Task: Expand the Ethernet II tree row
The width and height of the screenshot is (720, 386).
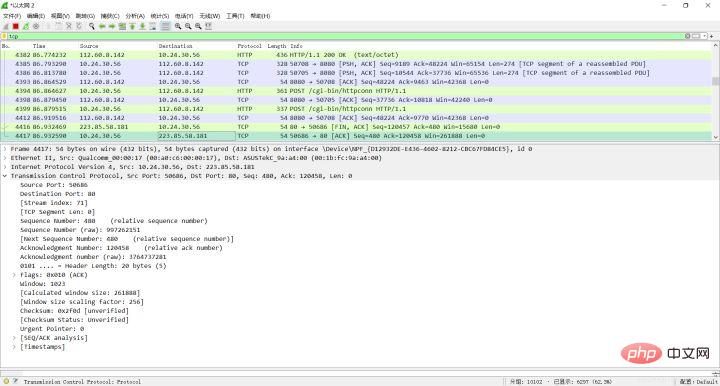Action: (x=5, y=158)
